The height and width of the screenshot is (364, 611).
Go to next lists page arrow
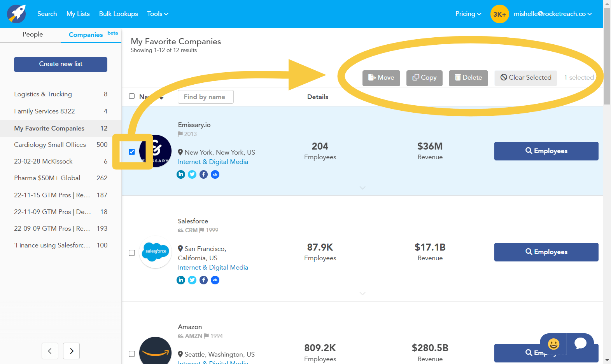(x=72, y=351)
